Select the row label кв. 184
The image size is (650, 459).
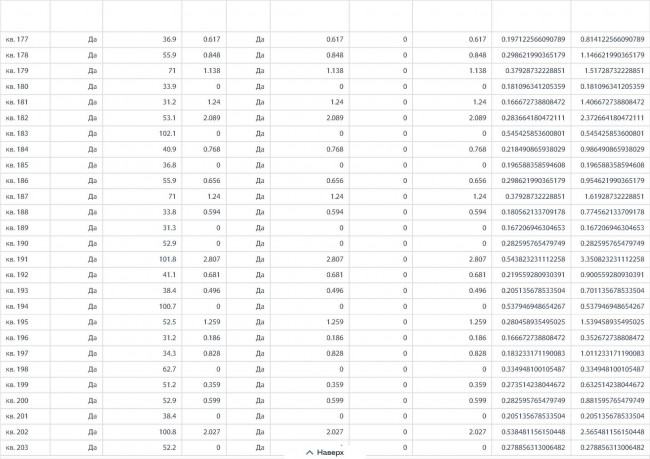click(17, 149)
